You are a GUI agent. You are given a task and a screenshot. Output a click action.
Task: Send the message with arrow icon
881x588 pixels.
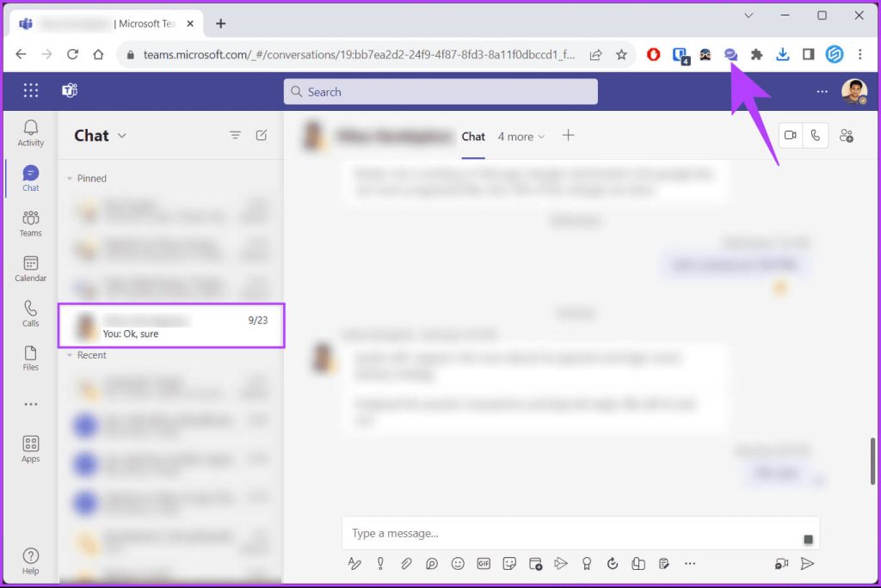click(x=807, y=563)
